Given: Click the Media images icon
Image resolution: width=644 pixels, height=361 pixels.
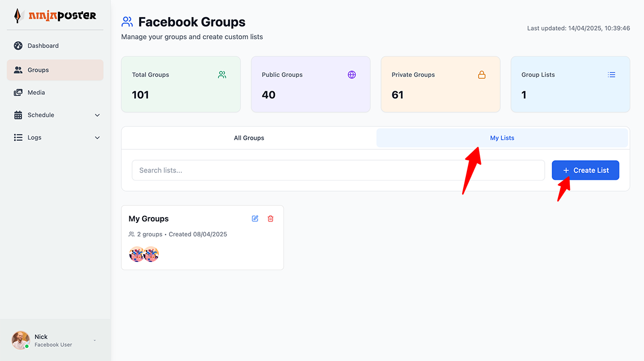Looking at the screenshot, I should point(18,92).
